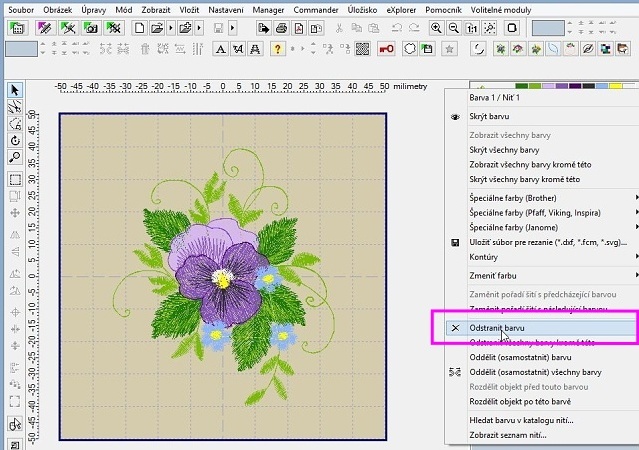
Task: Click 'Zobrazit seznam nití...' entry
Action: point(508,435)
